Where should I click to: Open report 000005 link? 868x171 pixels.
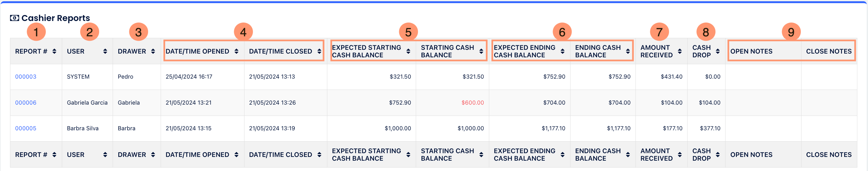(26, 128)
